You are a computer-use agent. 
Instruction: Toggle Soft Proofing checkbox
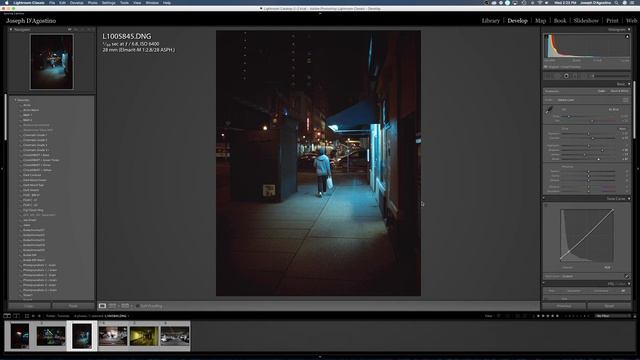[138, 306]
